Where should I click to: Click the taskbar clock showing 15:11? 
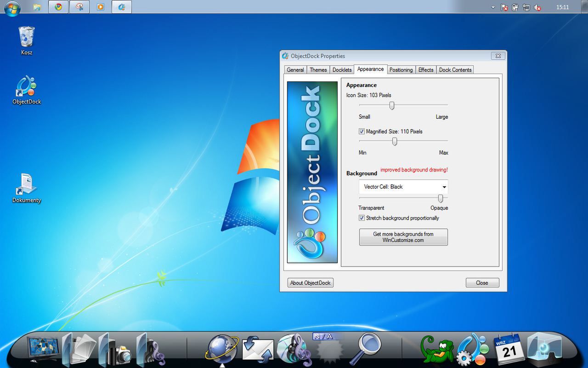(x=562, y=7)
